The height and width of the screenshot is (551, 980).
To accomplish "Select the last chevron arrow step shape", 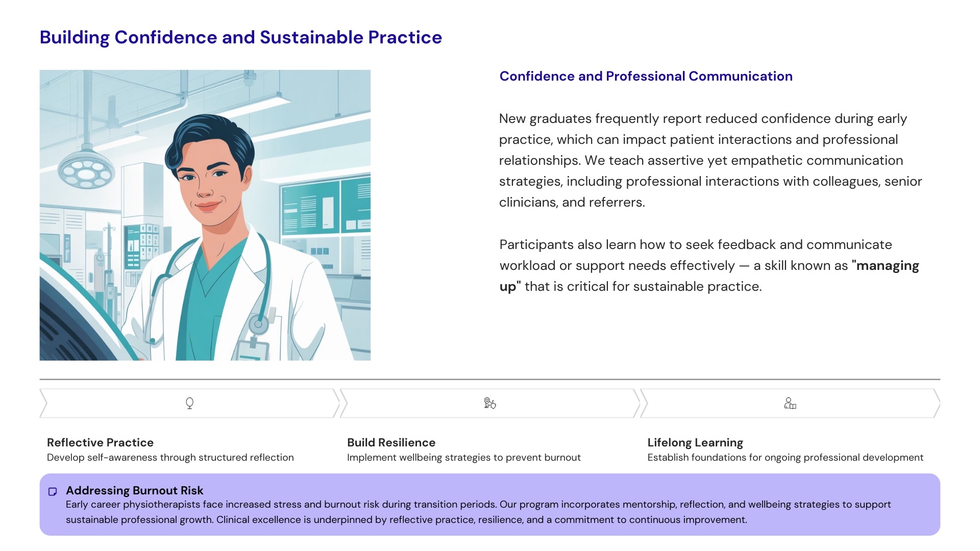I will tap(790, 404).
